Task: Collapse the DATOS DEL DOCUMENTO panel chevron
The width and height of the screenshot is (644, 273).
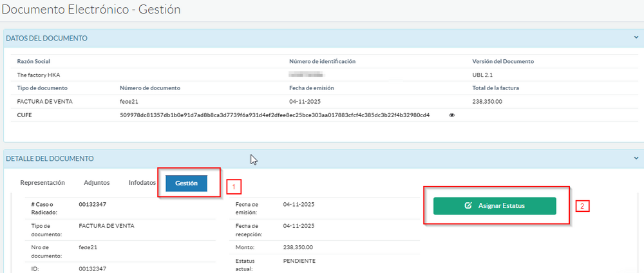Action: 636,38
